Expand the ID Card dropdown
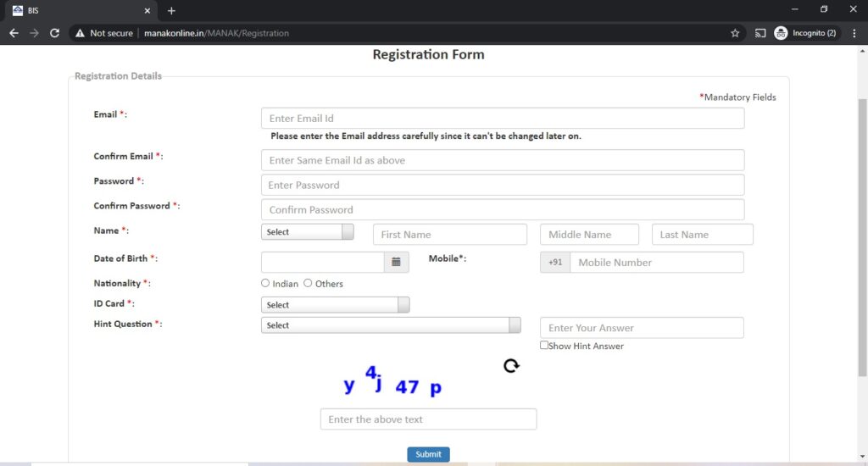The width and height of the screenshot is (868, 466). point(336,305)
